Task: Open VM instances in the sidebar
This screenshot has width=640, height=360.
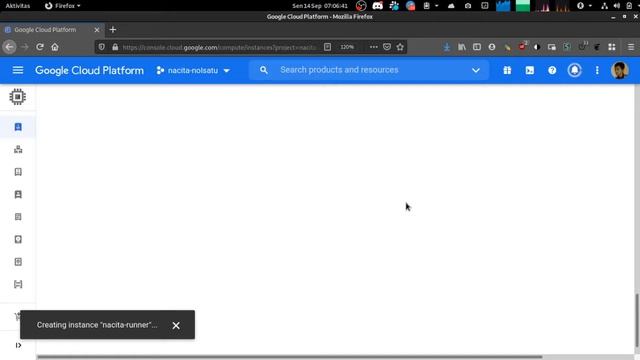Action: coord(18,127)
